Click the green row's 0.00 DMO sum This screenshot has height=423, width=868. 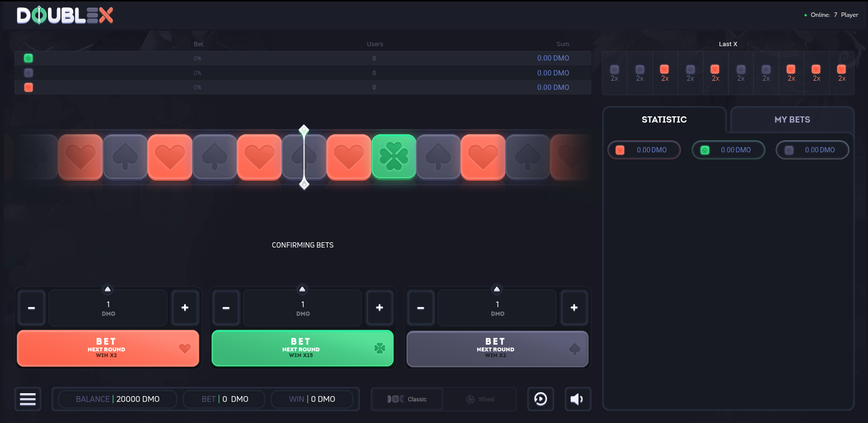tap(553, 58)
